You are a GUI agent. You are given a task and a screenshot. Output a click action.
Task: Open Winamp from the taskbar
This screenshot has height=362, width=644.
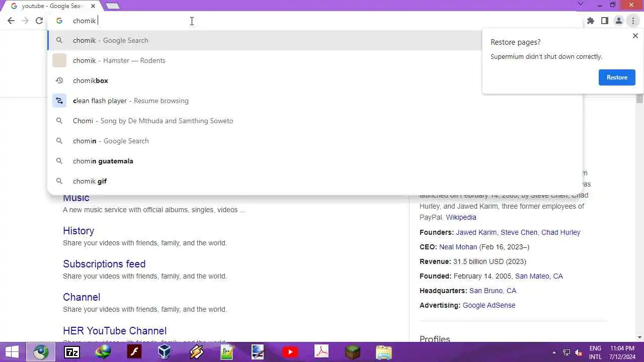(196, 352)
